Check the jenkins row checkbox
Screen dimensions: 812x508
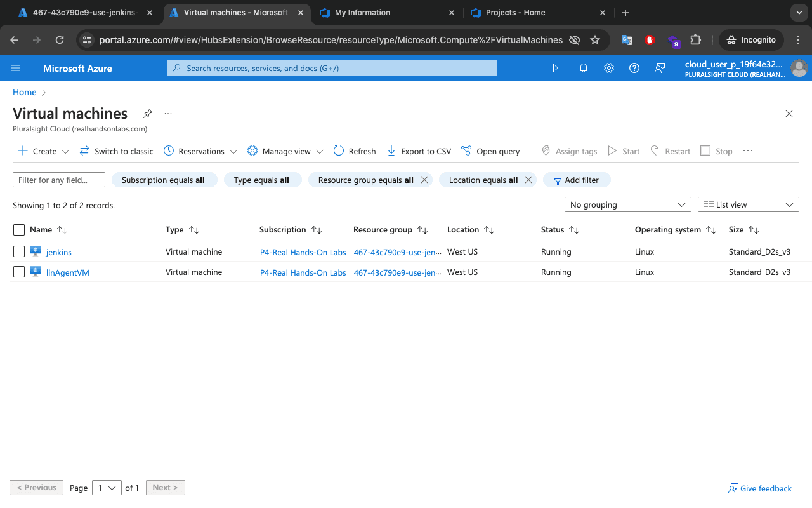pos(19,251)
